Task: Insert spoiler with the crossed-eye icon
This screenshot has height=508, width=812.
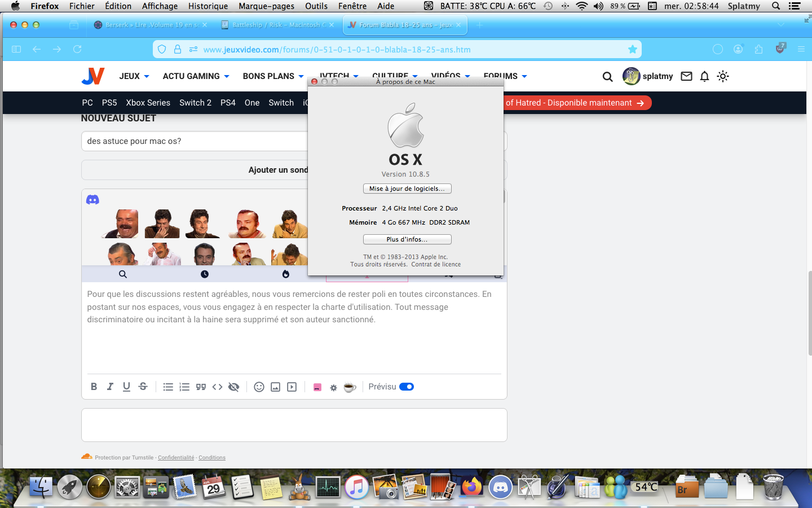Action: [x=233, y=387]
